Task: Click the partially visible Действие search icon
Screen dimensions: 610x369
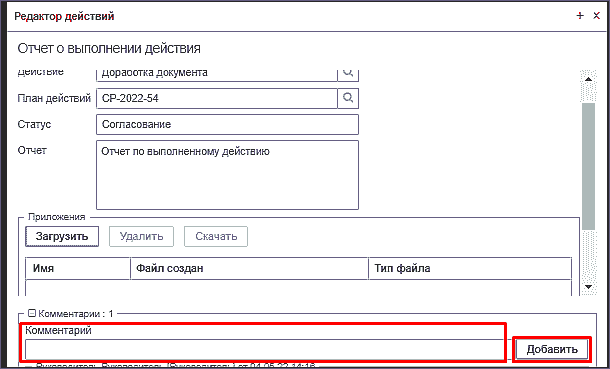Action: click(348, 75)
